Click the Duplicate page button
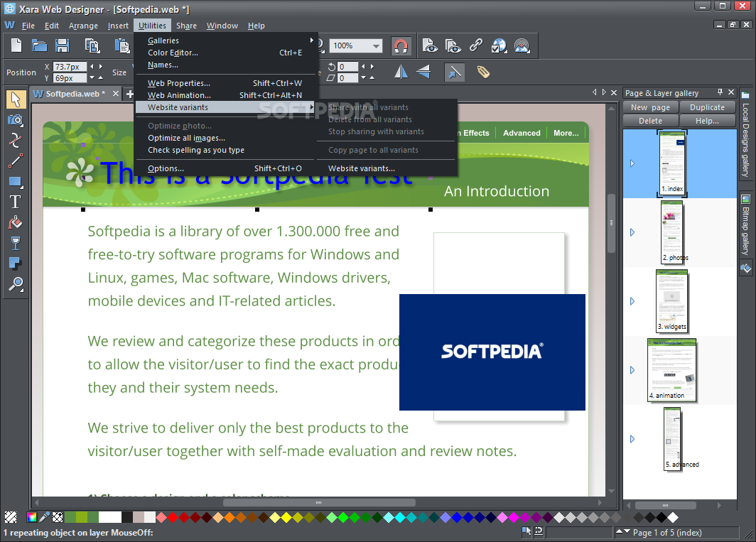 (707, 107)
